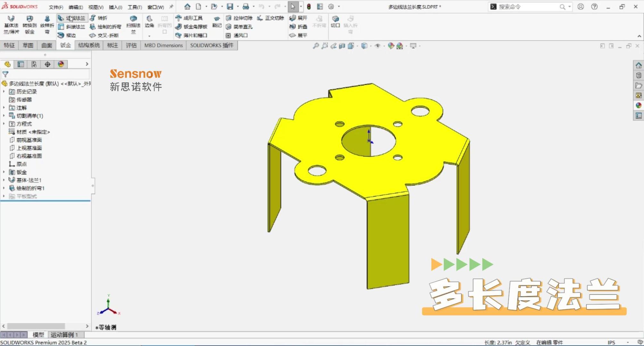Open the PropertyManager tab in left panel
The width and height of the screenshot is (644, 346).
(21, 64)
